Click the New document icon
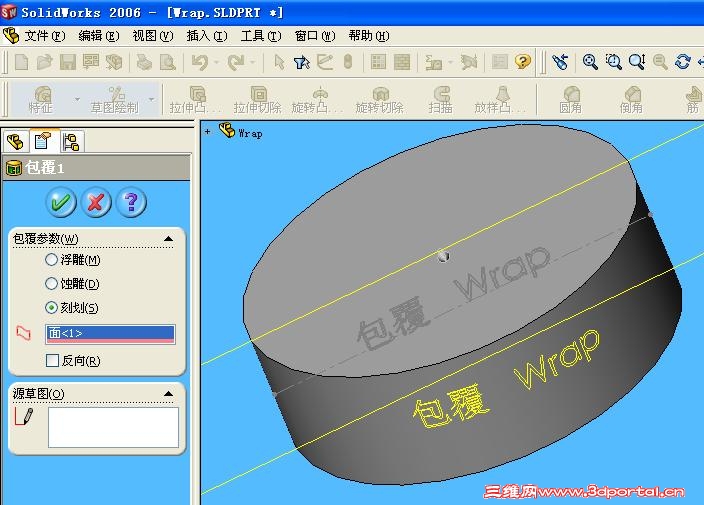This screenshot has height=505, width=704. [x=21, y=62]
